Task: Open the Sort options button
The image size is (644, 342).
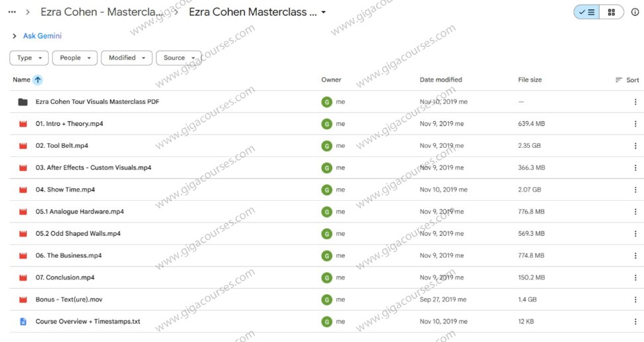Action: pyautogui.click(x=627, y=80)
